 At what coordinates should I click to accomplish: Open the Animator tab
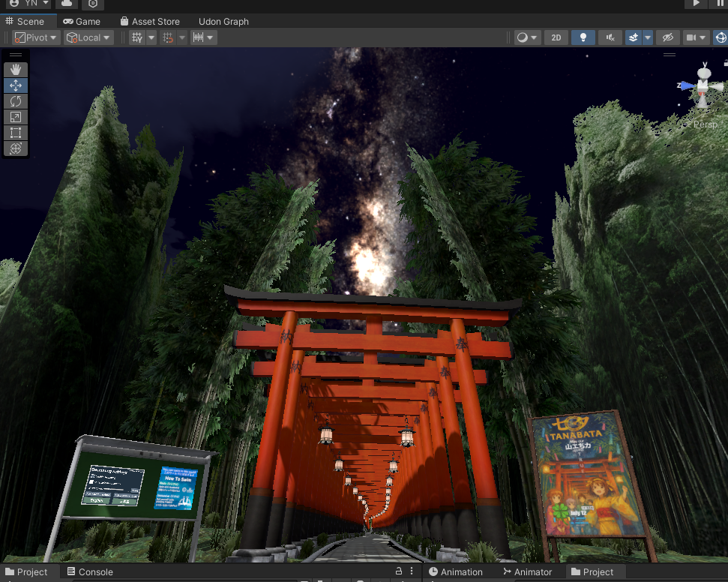click(x=528, y=571)
